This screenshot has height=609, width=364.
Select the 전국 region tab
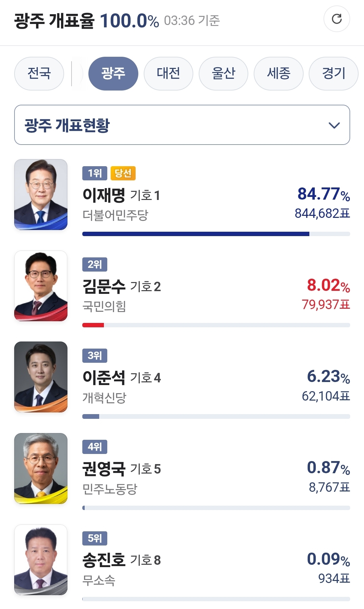click(x=39, y=73)
